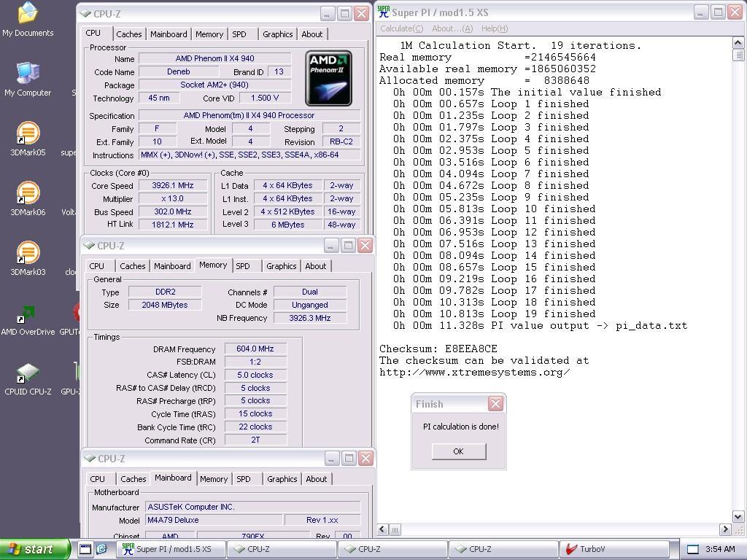Click memory Type value DDR2
Screen dimensions: 747x560
click(166, 292)
